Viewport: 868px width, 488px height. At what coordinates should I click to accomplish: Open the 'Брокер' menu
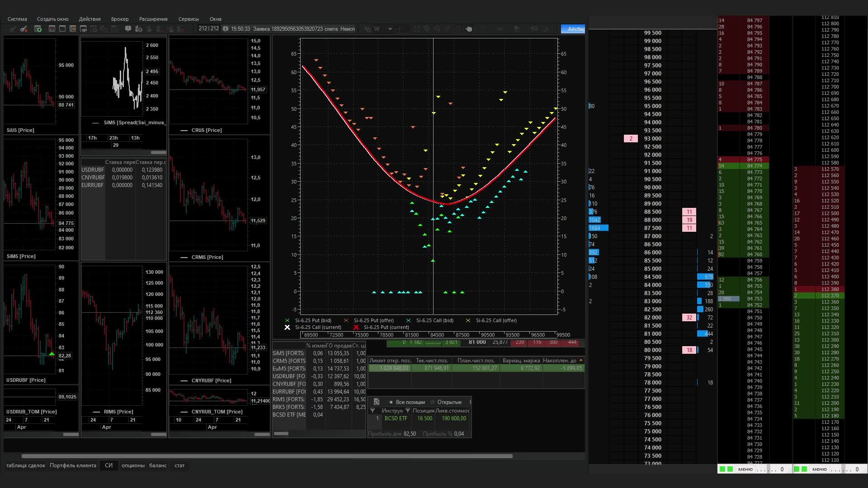(x=120, y=19)
